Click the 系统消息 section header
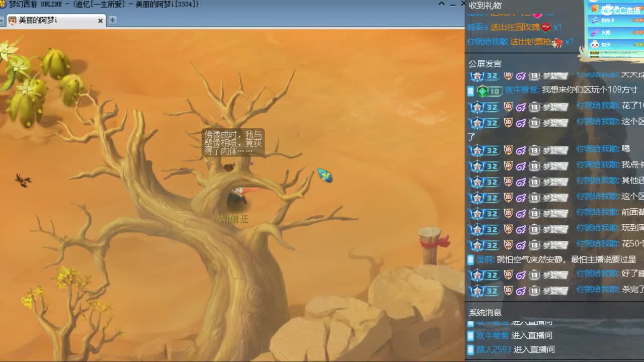The image size is (644, 362). tap(485, 313)
